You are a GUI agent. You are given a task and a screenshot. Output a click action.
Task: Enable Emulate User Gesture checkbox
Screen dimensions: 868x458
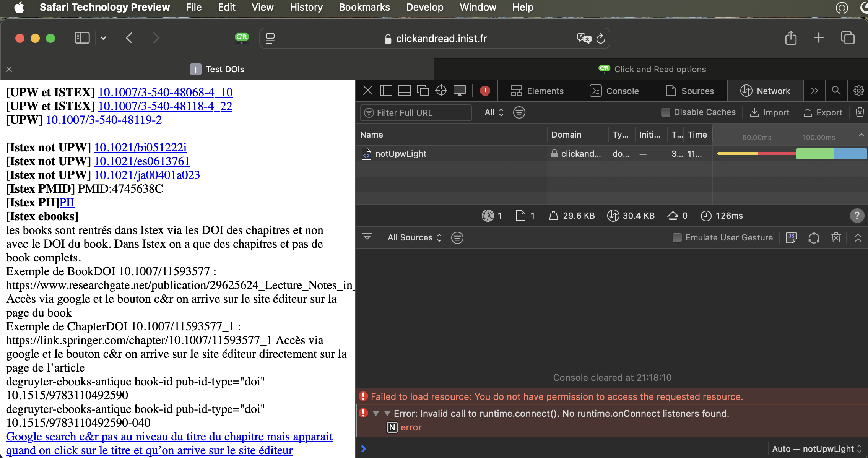click(677, 238)
